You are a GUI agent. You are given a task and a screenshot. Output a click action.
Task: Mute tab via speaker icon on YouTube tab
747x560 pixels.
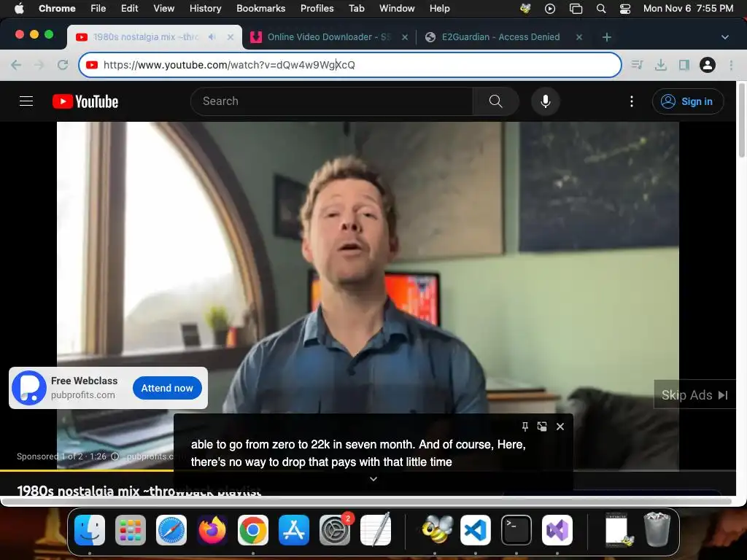(x=212, y=36)
